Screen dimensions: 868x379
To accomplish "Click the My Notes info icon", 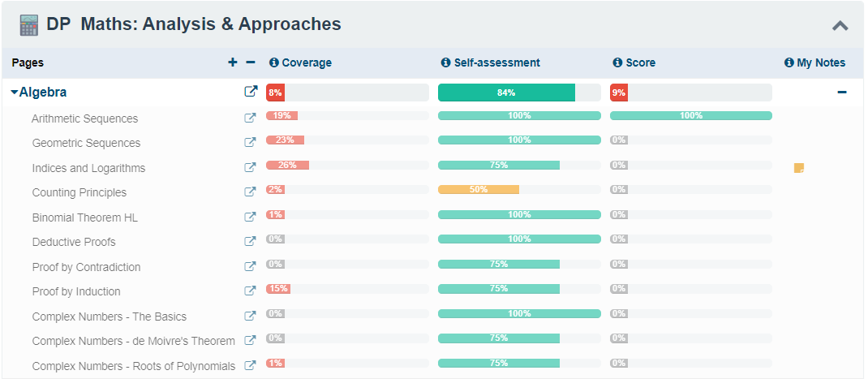I will [x=789, y=62].
